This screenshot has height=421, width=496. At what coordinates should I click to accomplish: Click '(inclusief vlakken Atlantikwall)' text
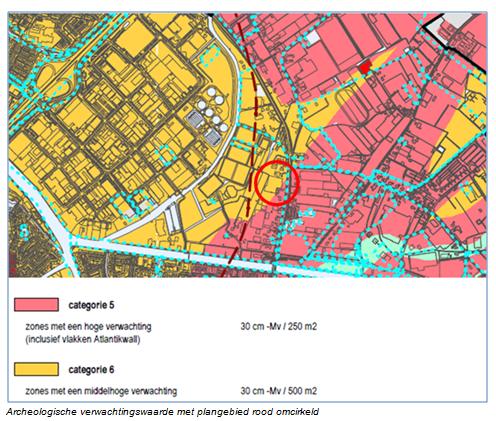point(83,339)
